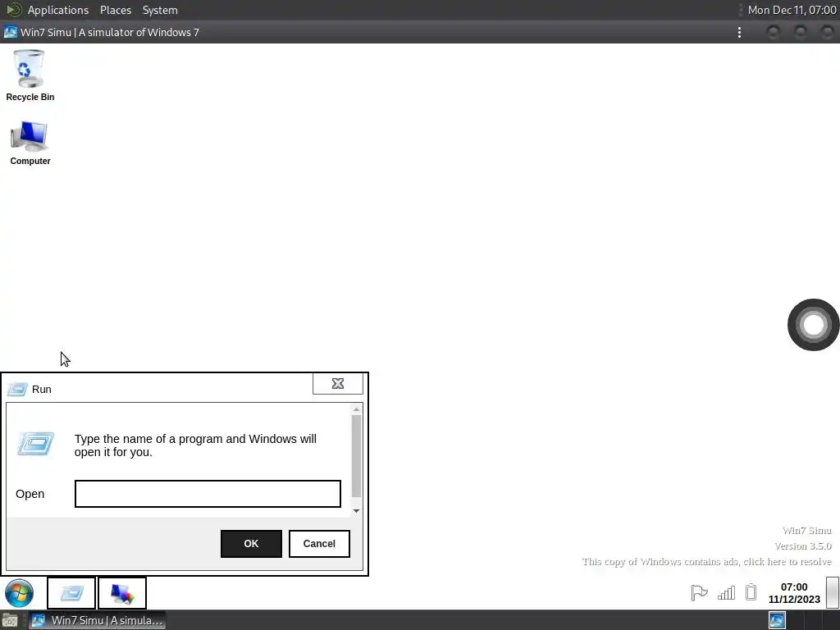This screenshot has width=840, height=630.
Task: Click the Run dialog scrollbar down arrow
Action: (x=356, y=511)
